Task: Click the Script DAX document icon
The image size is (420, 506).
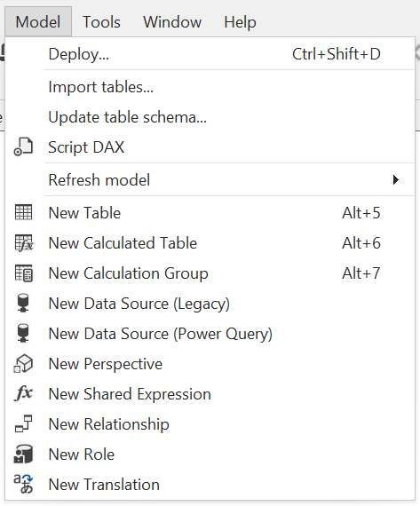Action: [23, 147]
